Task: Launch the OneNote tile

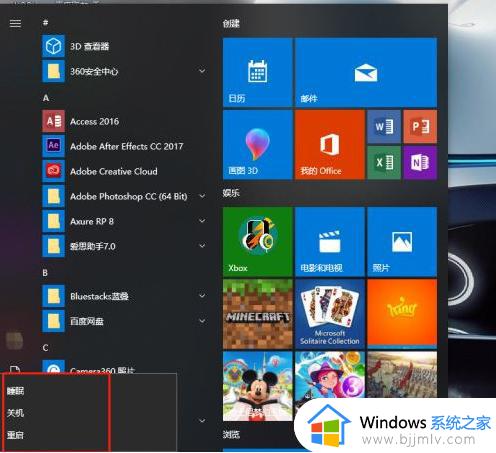Action: click(x=420, y=163)
